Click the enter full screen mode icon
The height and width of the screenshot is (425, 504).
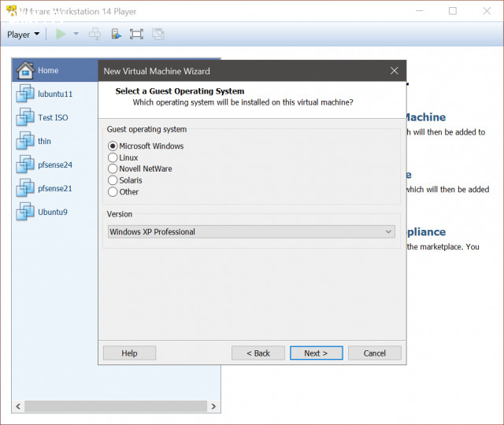136,34
